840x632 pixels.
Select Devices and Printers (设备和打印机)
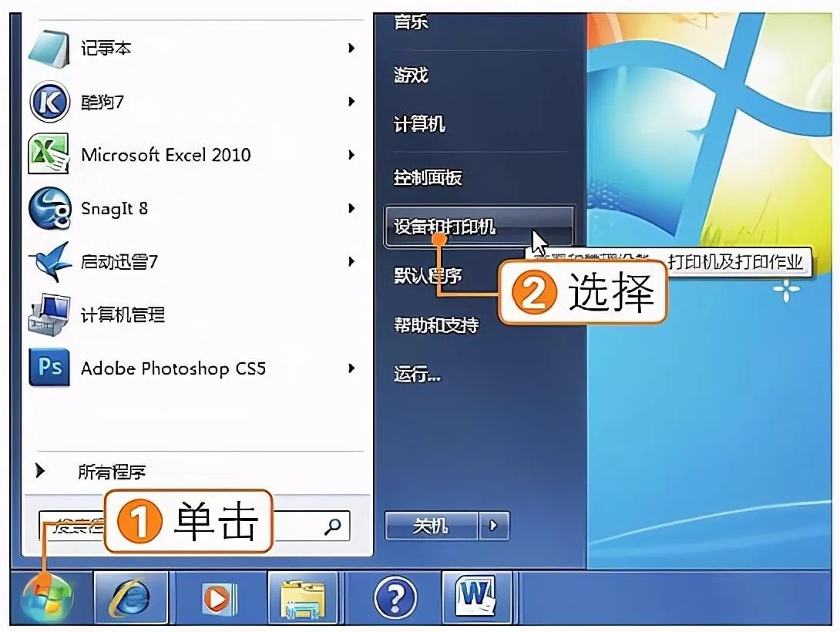coord(479,227)
